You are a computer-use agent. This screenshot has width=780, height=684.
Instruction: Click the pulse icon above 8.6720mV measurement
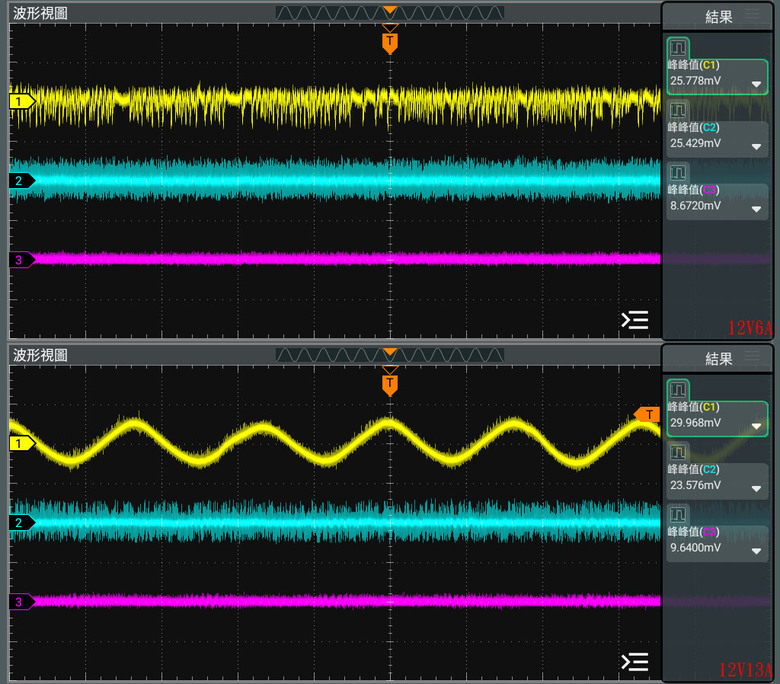(678, 171)
